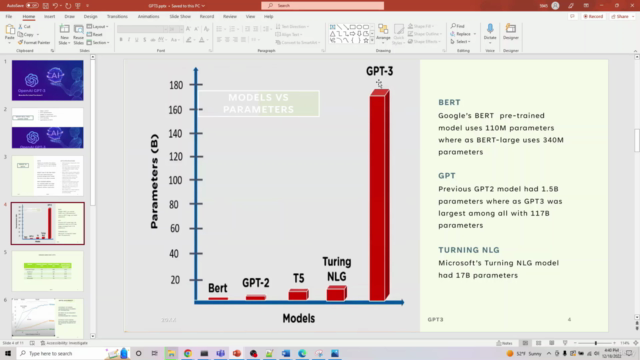Switch to the Insert tab

(49, 17)
